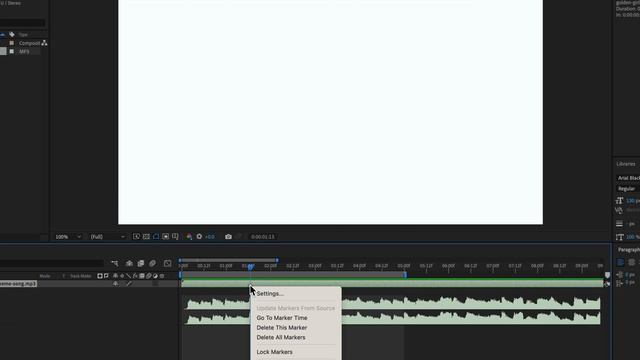The image size is (640, 360).
Task: Open the graph editor icon
Action: [167, 264]
